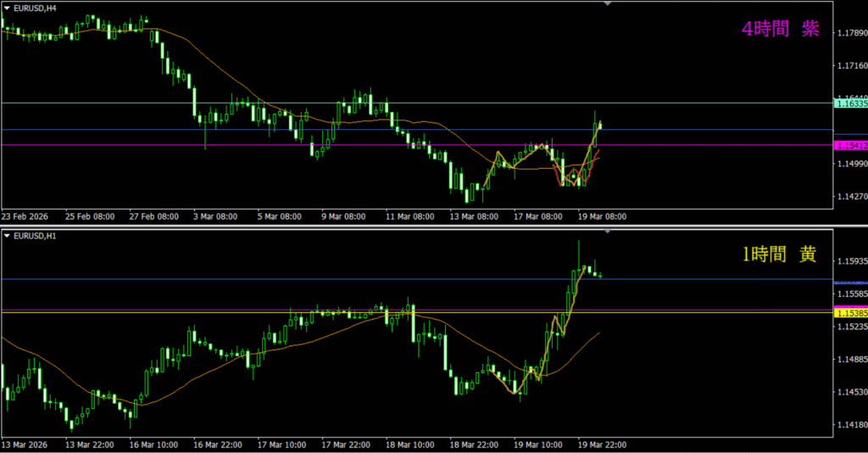Open the EURUSD,H4 chart dropdown arrow

[8, 8]
